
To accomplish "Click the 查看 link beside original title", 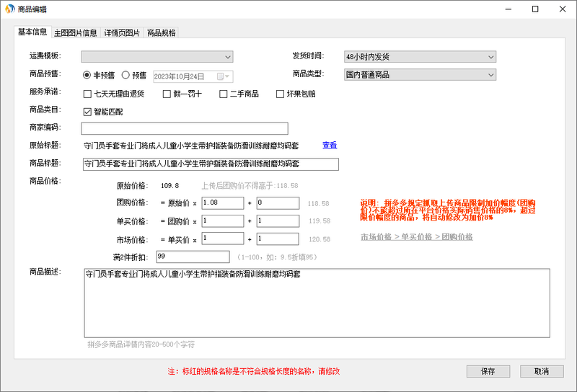I will click(330, 146).
